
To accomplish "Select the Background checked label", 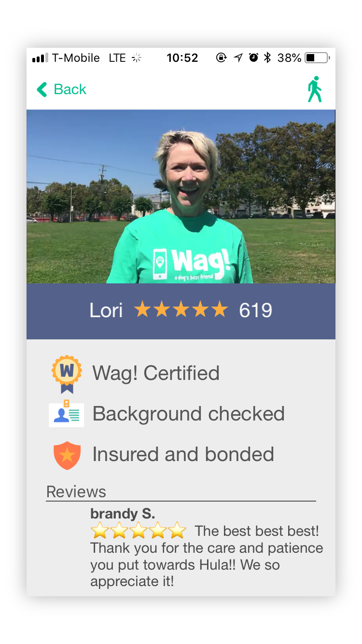I will 188,414.
